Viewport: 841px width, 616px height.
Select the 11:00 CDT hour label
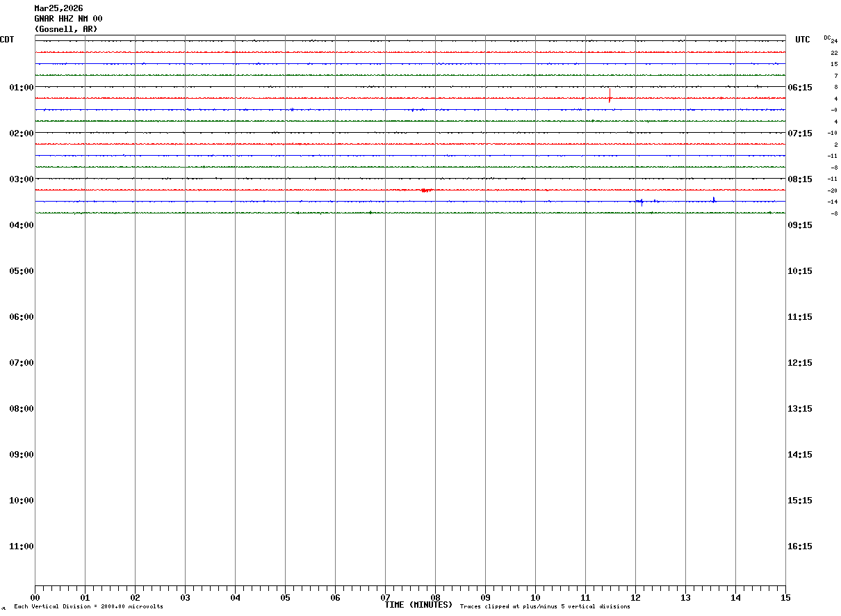pyautogui.click(x=22, y=546)
